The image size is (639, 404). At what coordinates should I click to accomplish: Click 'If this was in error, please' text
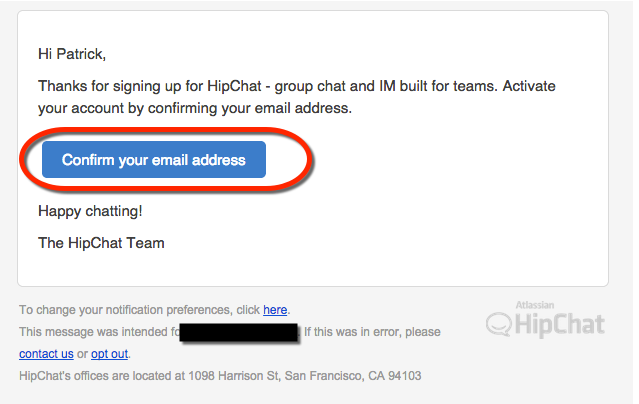(x=372, y=332)
